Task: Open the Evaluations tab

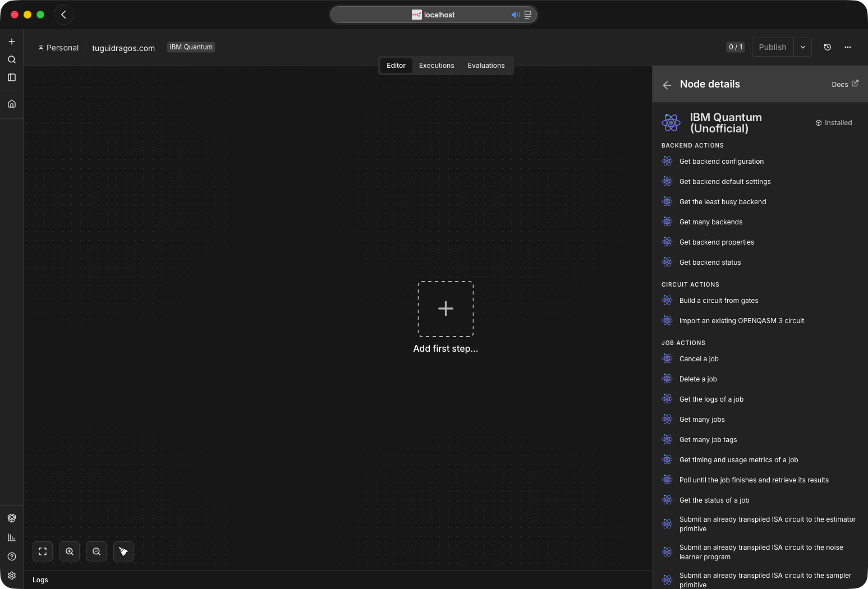Action: click(486, 66)
